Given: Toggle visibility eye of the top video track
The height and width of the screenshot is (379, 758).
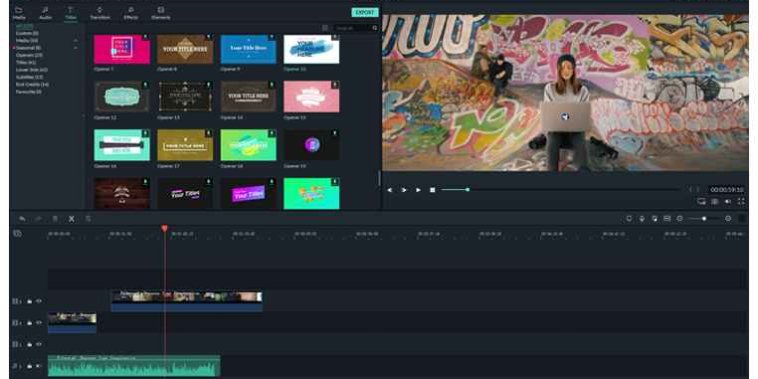Looking at the screenshot, I should pyautogui.click(x=39, y=301).
